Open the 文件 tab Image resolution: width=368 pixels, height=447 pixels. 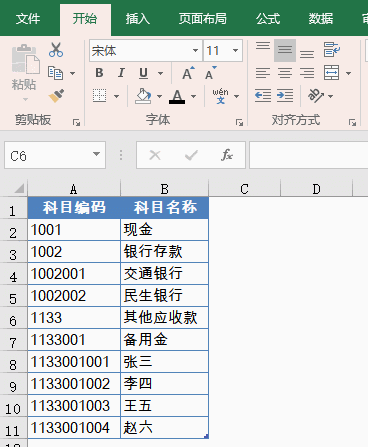(x=28, y=19)
